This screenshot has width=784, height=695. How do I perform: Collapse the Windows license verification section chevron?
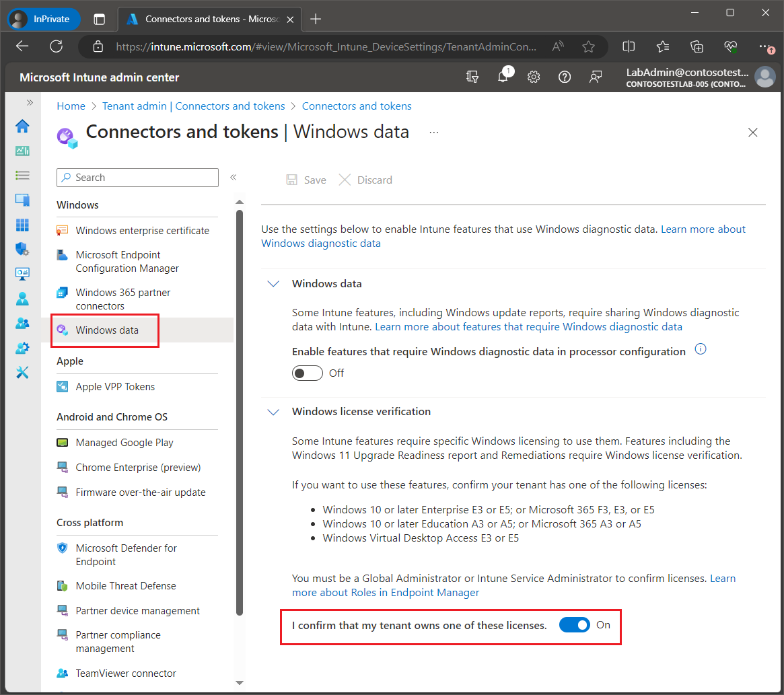(273, 412)
